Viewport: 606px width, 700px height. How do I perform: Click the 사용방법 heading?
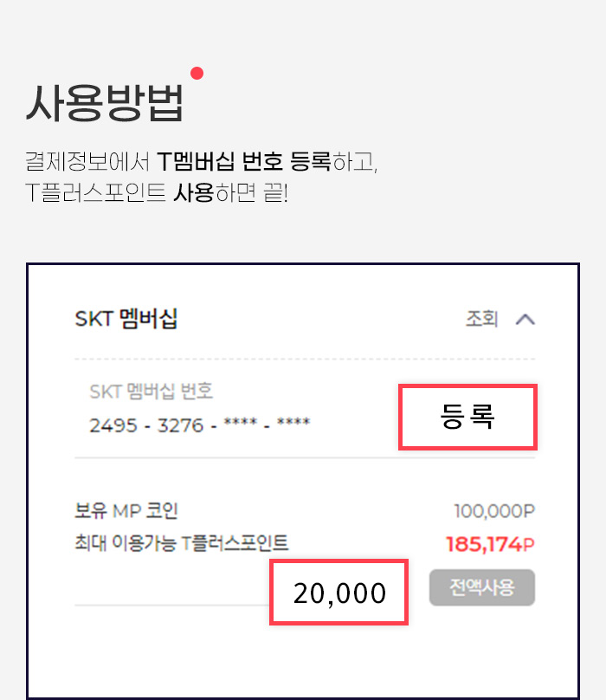click(x=104, y=104)
